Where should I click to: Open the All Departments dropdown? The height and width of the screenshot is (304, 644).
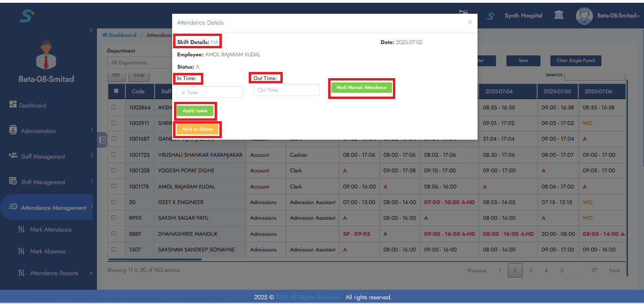pos(139,63)
